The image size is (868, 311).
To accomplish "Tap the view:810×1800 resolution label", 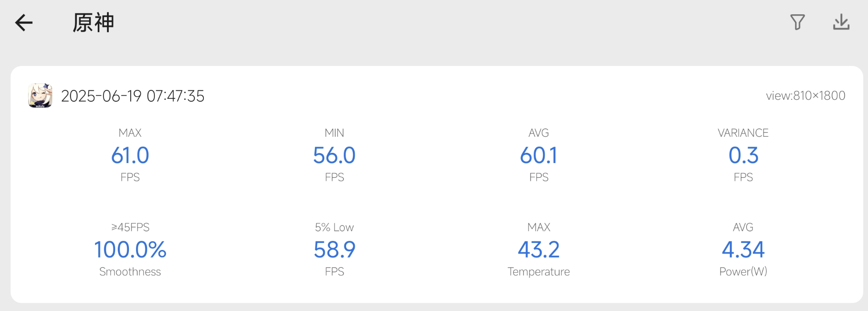I will 805,96.
